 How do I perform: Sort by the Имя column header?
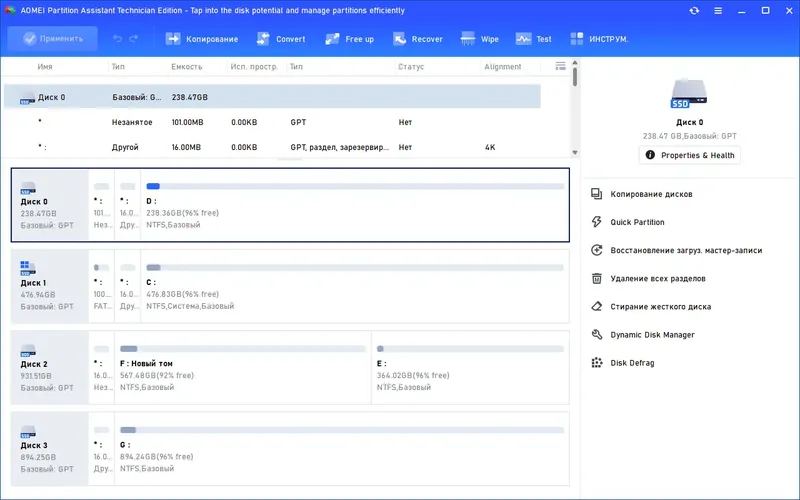45,66
